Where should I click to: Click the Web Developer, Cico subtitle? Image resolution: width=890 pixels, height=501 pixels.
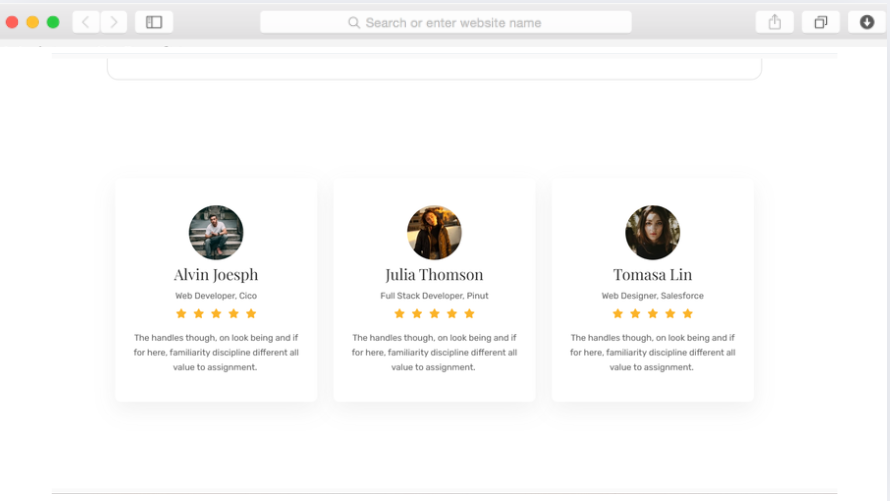pyautogui.click(x=216, y=296)
